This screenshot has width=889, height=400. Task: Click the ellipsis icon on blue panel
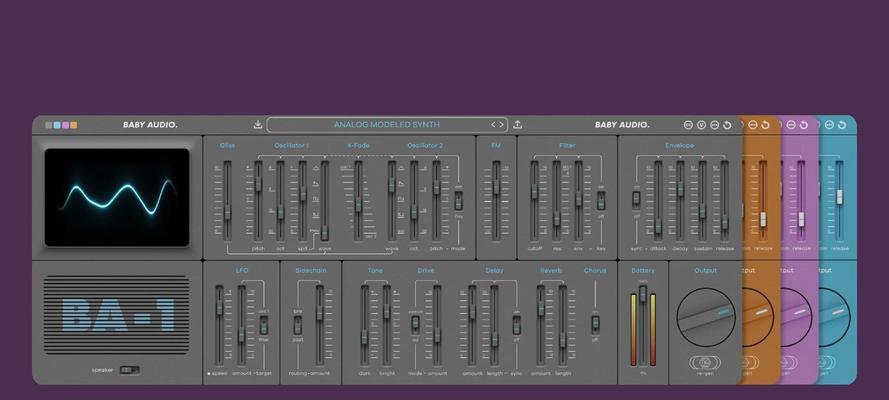point(829,125)
